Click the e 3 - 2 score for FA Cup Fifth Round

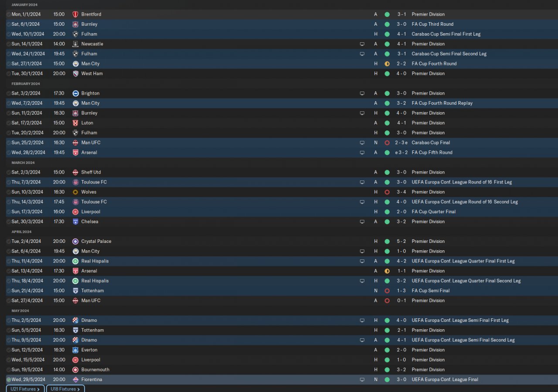401,153
